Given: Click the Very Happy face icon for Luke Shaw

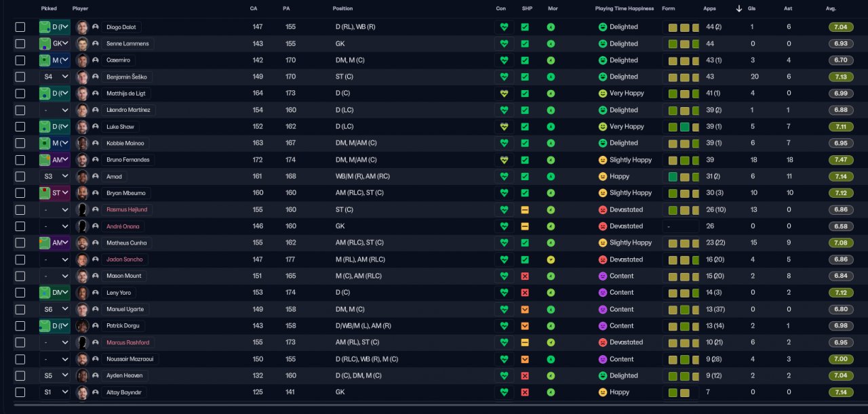Looking at the screenshot, I should click(x=602, y=127).
